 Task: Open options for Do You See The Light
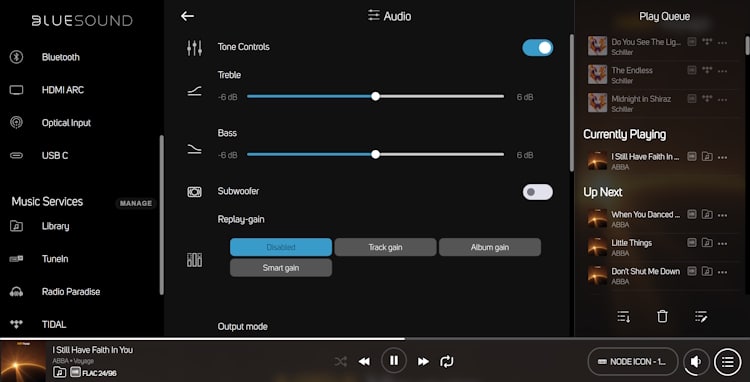click(x=723, y=43)
